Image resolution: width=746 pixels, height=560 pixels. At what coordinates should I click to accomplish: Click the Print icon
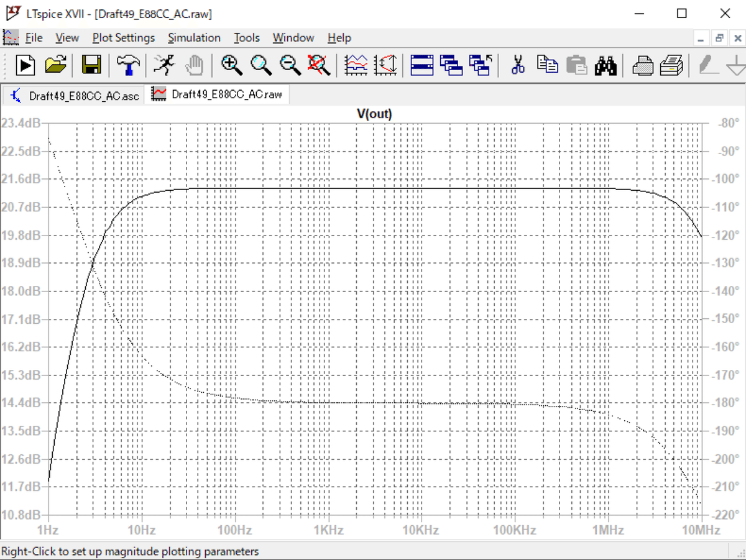pos(672,65)
